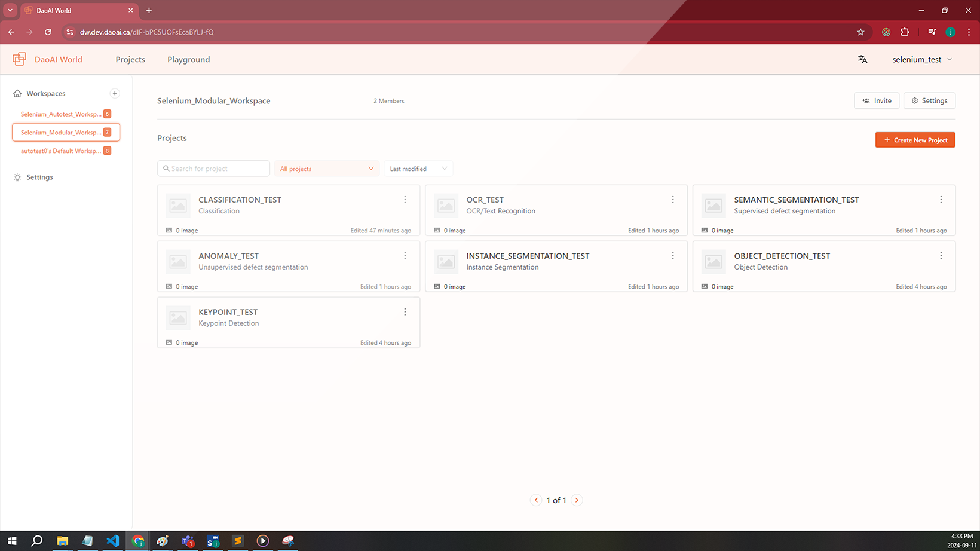Open the language translation icon
The image size is (980, 551).
click(862, 59)
